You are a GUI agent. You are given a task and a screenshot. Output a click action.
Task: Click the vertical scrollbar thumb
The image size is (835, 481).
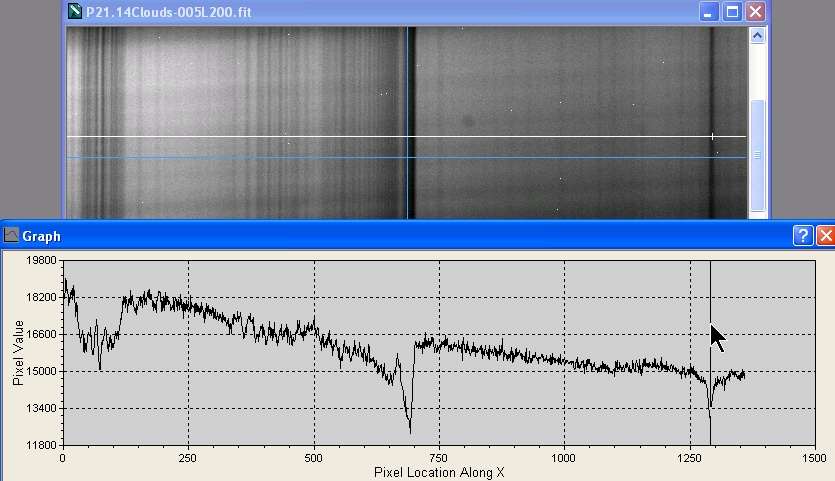757,155
